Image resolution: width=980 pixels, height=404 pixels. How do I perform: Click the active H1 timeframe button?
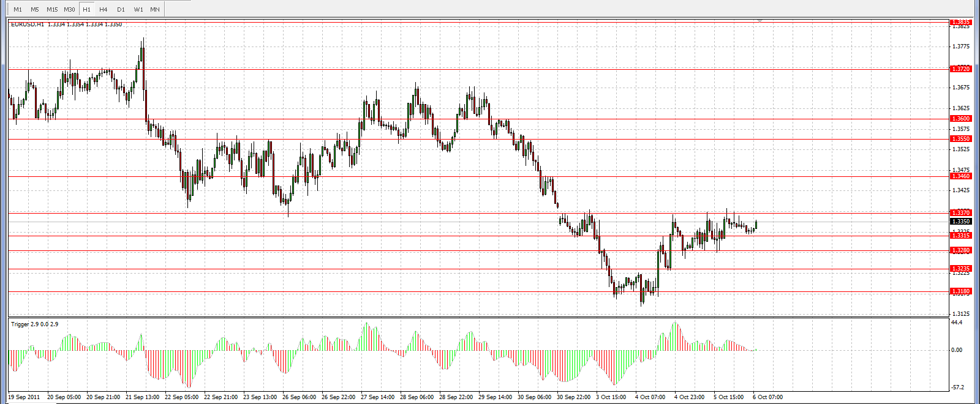pos(86,9)
